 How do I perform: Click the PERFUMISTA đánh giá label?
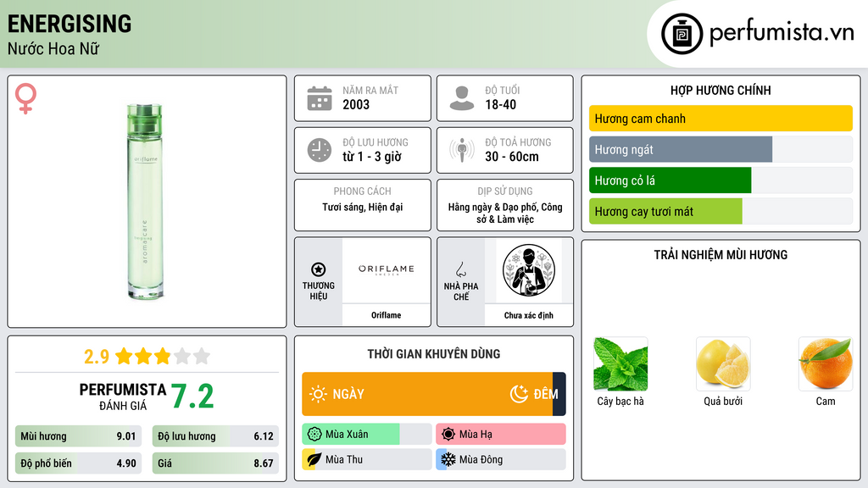(x=123, y=396)
